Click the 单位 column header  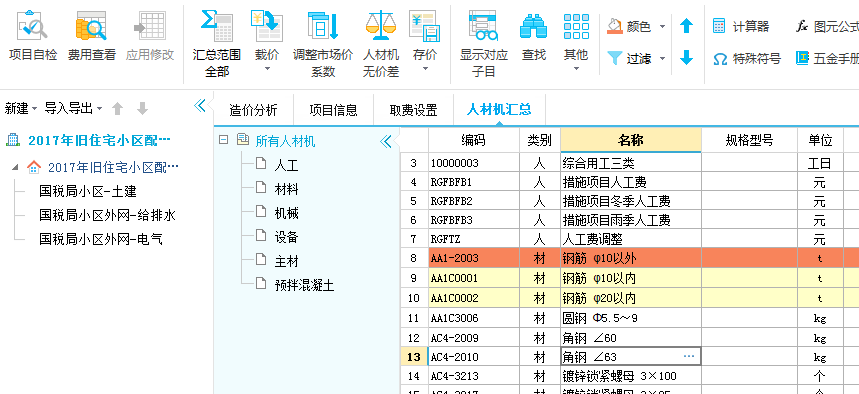[x=820, y=140]
